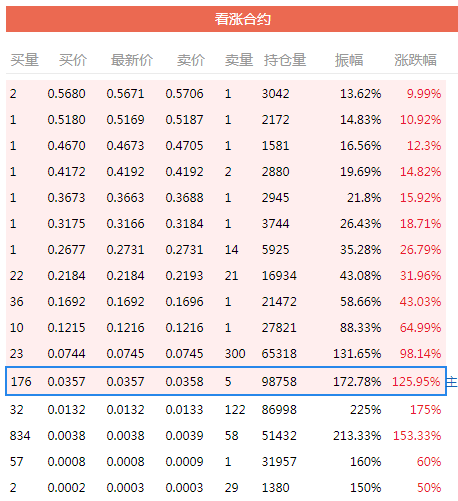Click the 175% change value

[425, 410]
